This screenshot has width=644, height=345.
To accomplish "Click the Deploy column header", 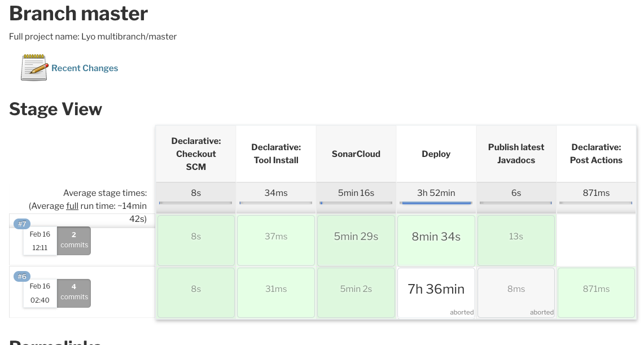I will 436,154.
